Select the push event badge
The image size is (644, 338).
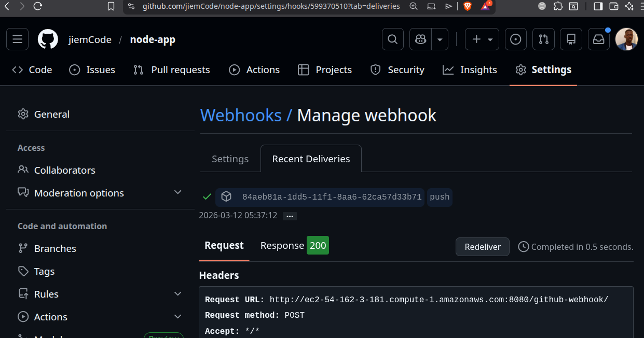439,197
